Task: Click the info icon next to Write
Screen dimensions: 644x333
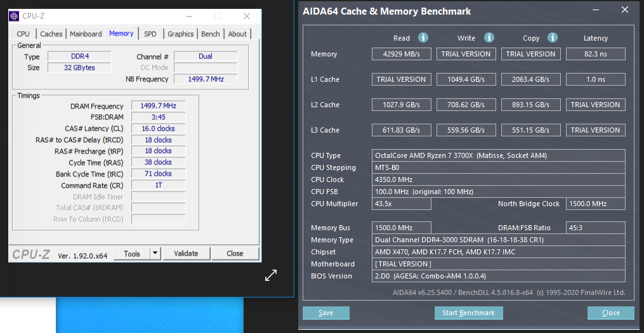Action: pos(489,38)
